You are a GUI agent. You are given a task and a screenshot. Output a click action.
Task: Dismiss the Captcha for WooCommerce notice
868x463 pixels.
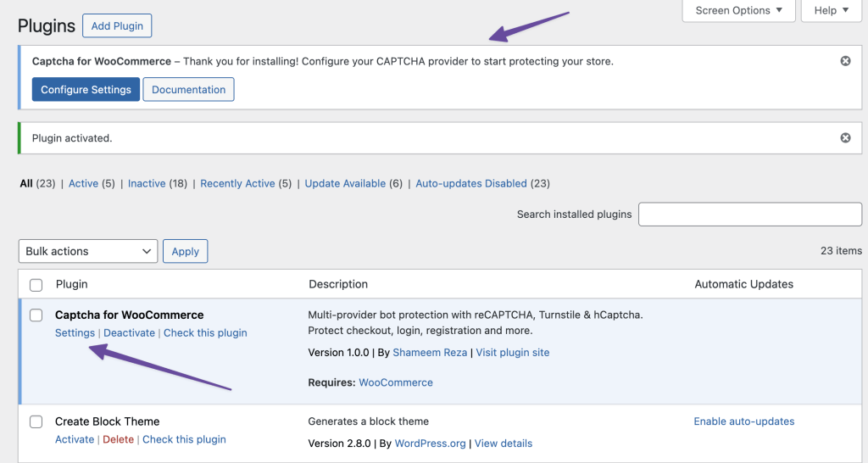(x=845, y=61)
